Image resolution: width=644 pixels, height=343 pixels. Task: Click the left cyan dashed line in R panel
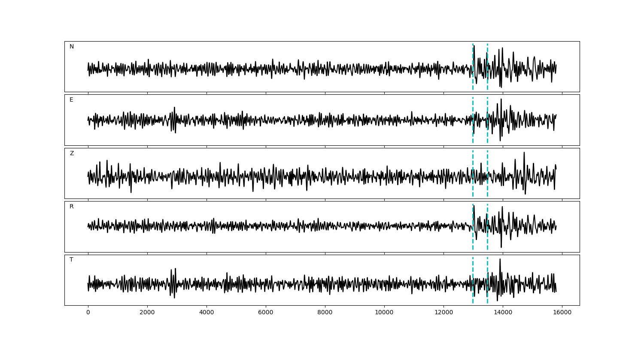click(x=473, y=240)
